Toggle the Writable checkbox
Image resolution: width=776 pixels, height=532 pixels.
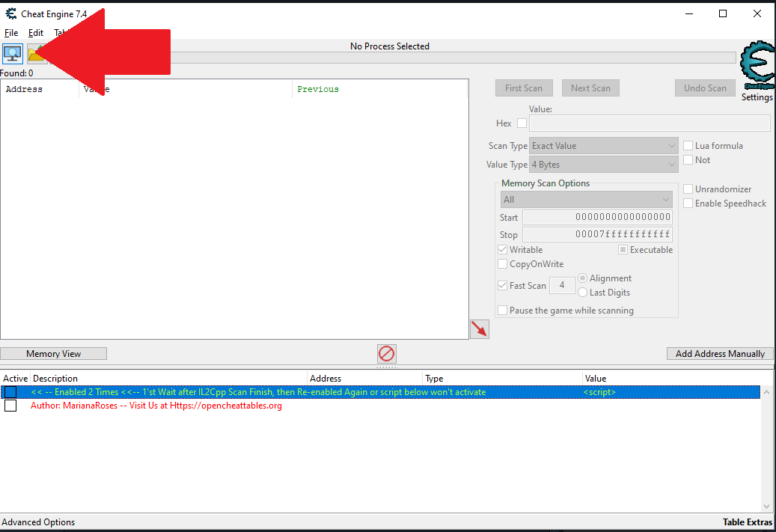pyautogui.click(x=502, y=249)
